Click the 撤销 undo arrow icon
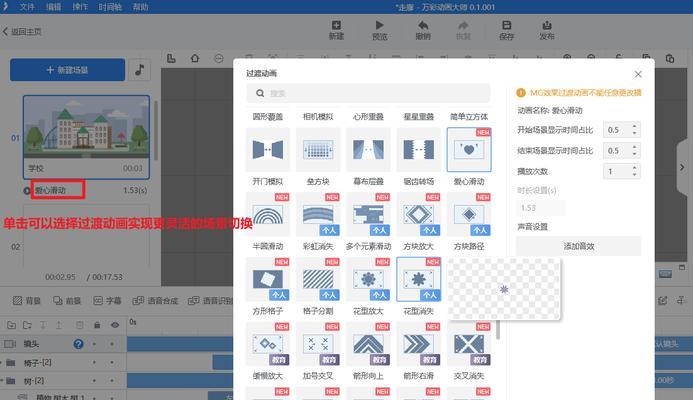 [x=423, y=25]
